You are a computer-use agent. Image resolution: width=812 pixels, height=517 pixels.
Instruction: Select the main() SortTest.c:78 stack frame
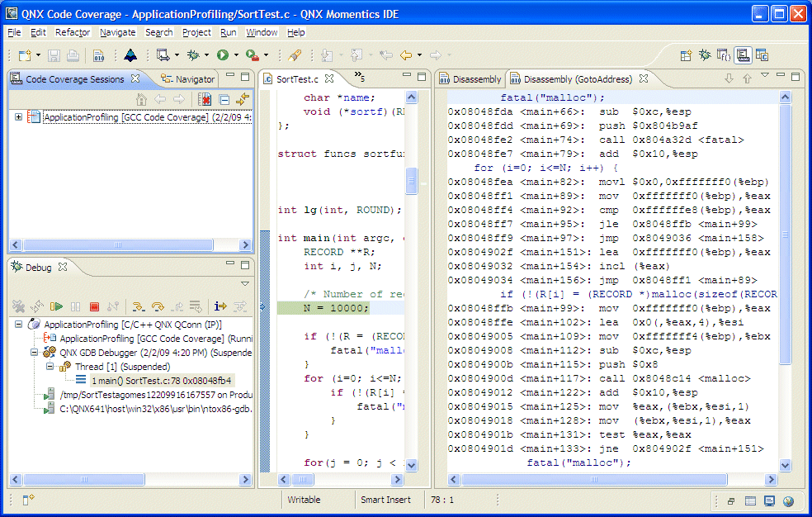(x=162, y=381)
